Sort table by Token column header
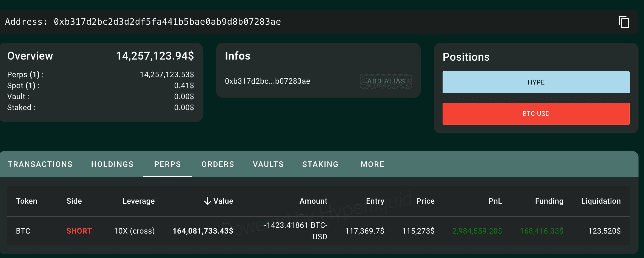The width and height of the screenshot is (644, 258). pyautogui.click(x=27, y=201)
